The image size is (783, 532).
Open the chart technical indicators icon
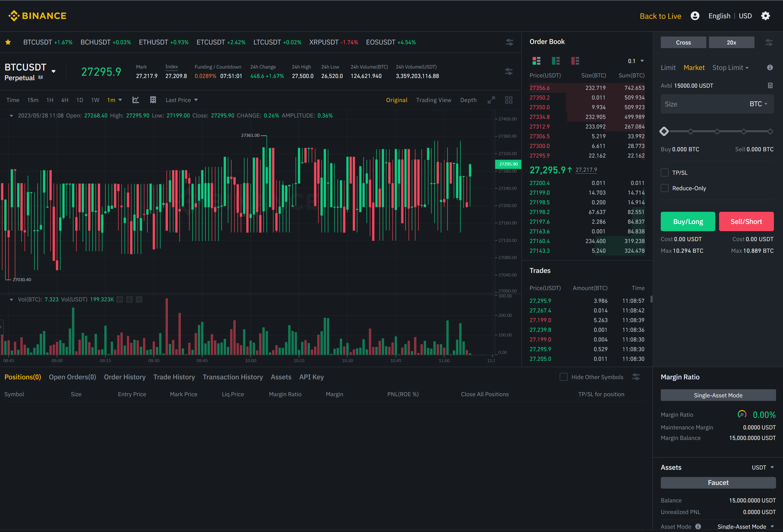click(x=136, y=100)
